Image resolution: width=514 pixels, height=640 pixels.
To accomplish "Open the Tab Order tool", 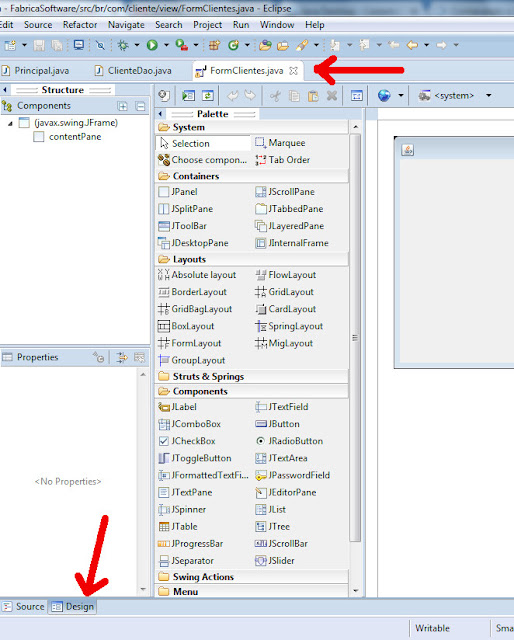I will point(283,160).
